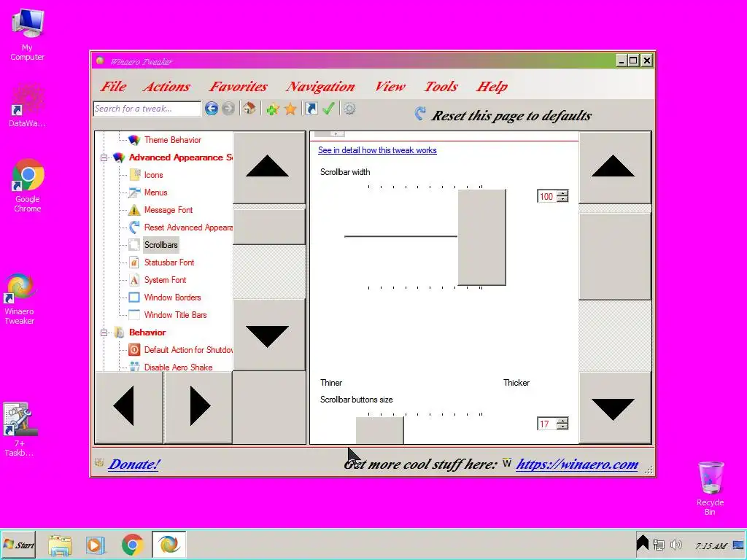Open the media player taskbar icon
747x560 pixels.
pos(96,545)
